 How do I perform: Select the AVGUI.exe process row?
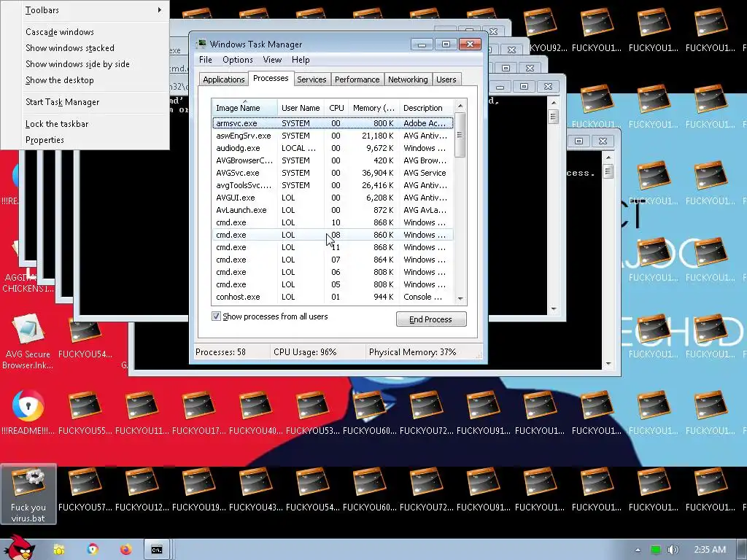(333, 198)
